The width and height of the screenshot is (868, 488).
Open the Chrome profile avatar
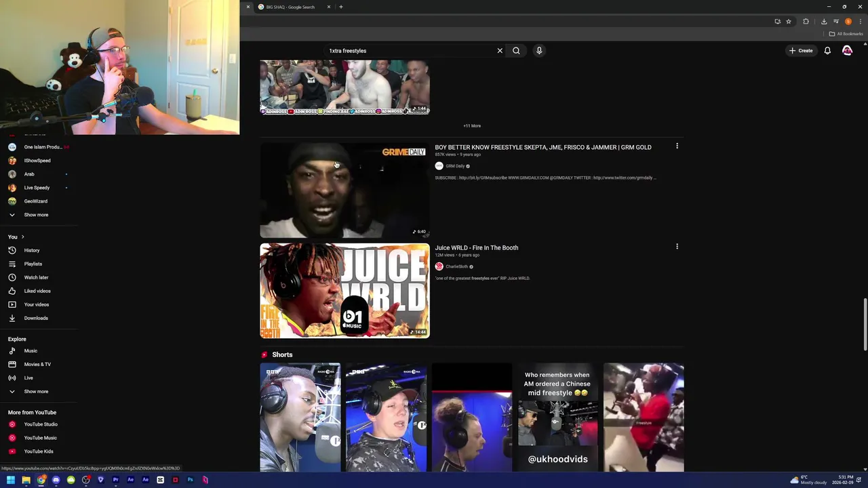click(x=848, y=22)
